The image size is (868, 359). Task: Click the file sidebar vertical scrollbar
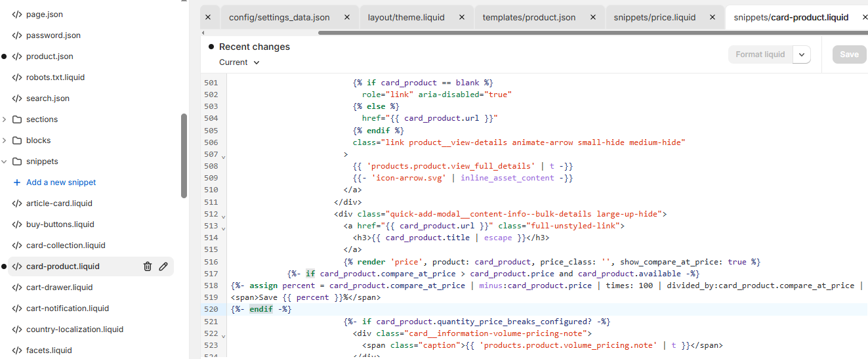coord(184,156)
